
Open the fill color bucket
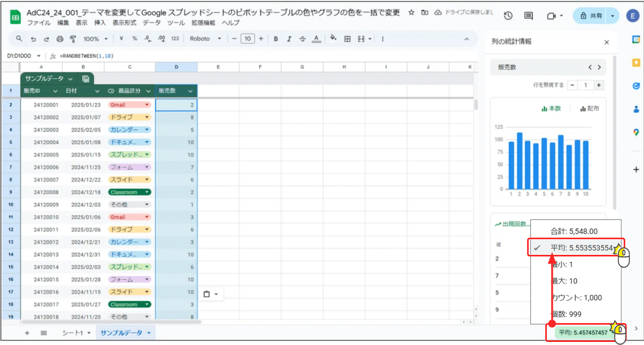(333, 39)
